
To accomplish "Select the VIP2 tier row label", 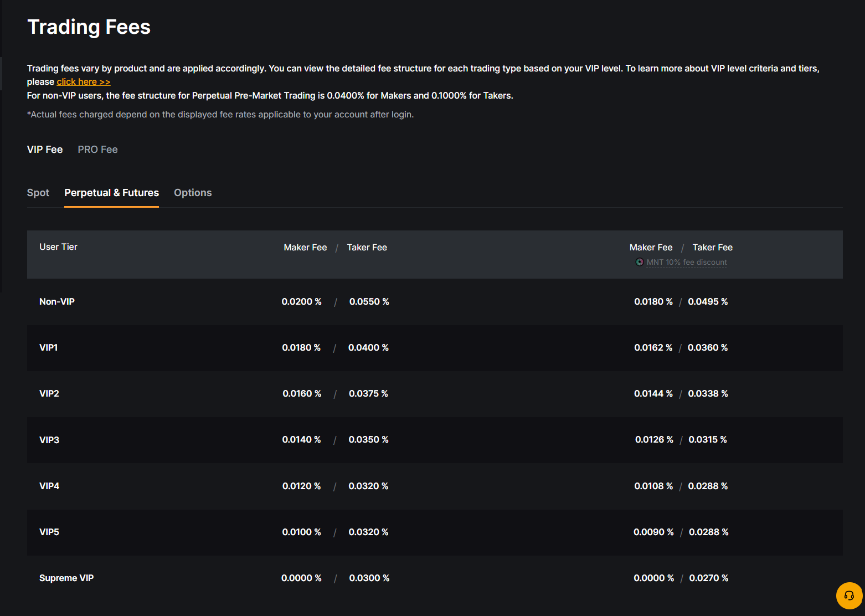I will (x=49, y=394).
